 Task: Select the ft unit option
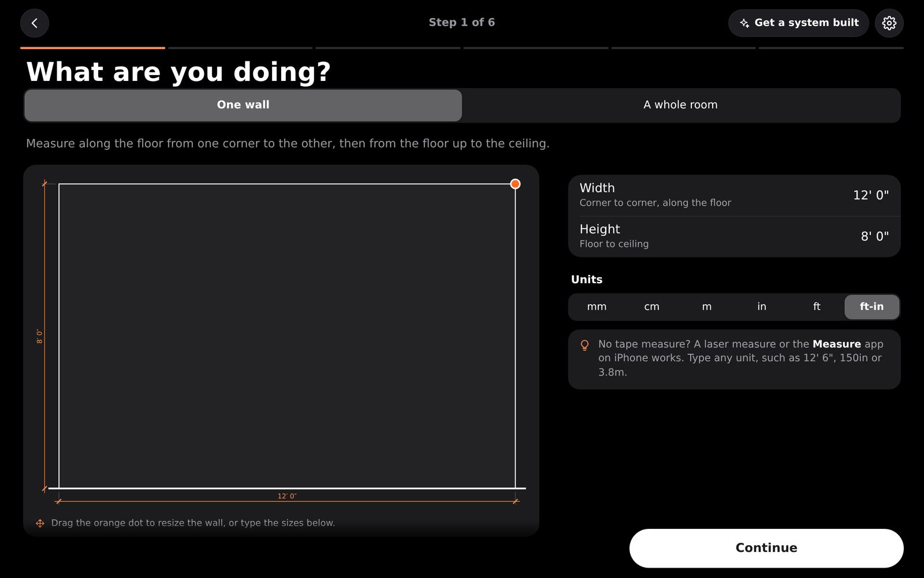point(817,307)
